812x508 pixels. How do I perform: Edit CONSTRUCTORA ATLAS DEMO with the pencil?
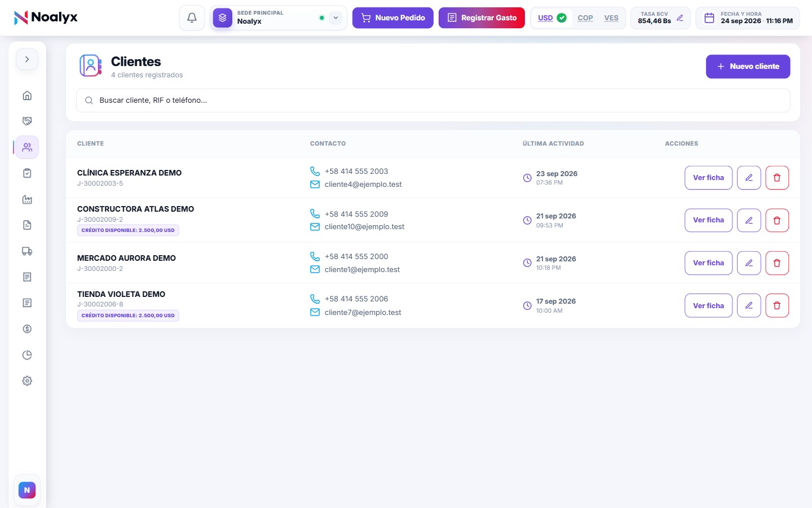(749, 220)
